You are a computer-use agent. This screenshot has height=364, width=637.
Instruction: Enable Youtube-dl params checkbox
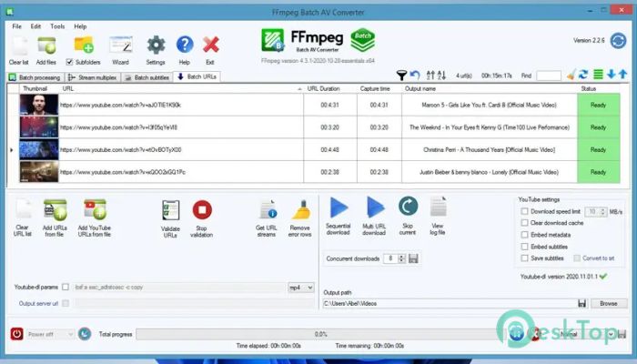pyautogui.click(x=66, y=287)
